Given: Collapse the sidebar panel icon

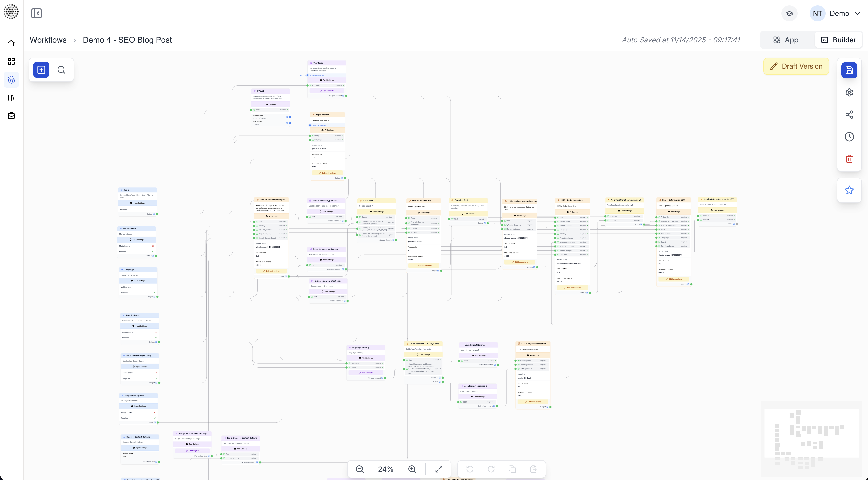Looking at the screenshot, I should [37, 14].
